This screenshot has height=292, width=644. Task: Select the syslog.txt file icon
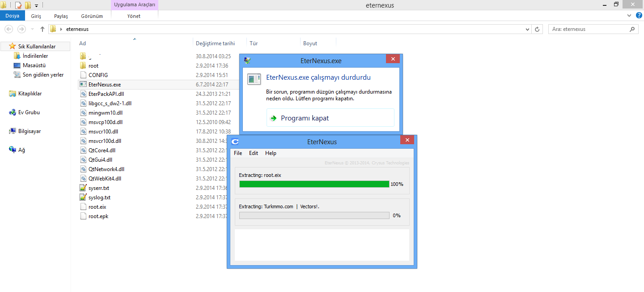coord(83,197)
